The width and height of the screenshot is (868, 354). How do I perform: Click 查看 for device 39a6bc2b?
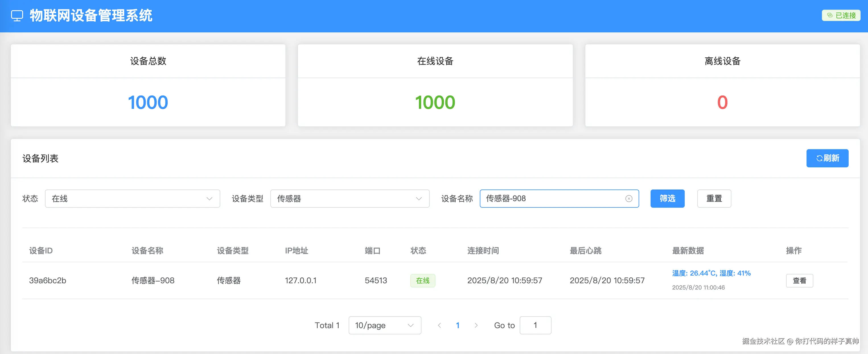point(799,280)
